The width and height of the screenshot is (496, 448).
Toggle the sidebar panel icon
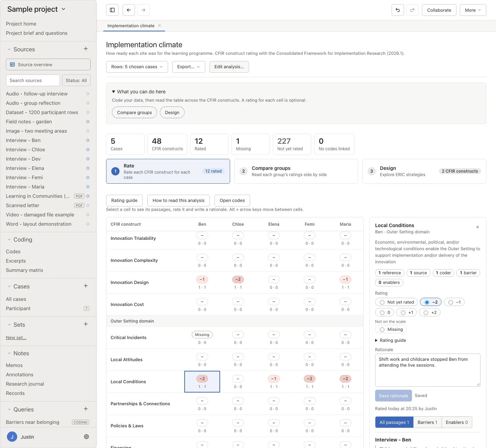(112, 10)
